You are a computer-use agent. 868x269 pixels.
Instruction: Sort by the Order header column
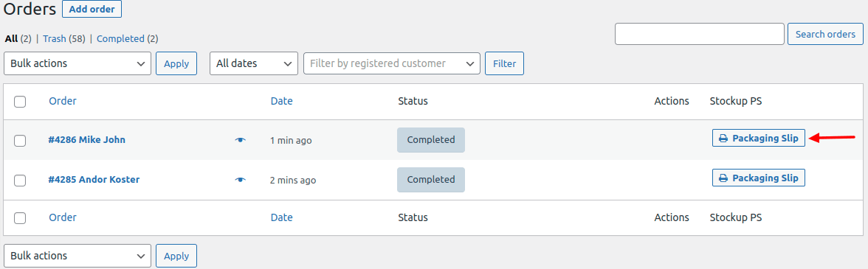click(x=63, y=101)
